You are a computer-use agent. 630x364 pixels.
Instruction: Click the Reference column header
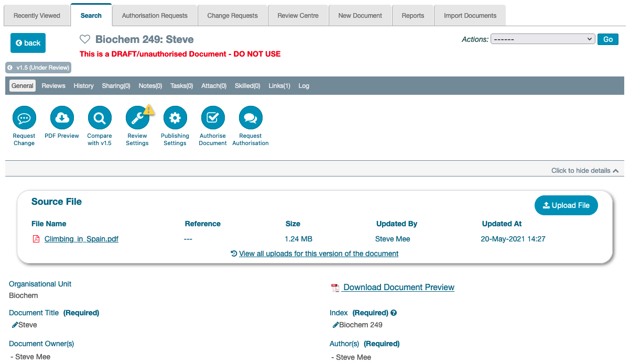[203, 224]
